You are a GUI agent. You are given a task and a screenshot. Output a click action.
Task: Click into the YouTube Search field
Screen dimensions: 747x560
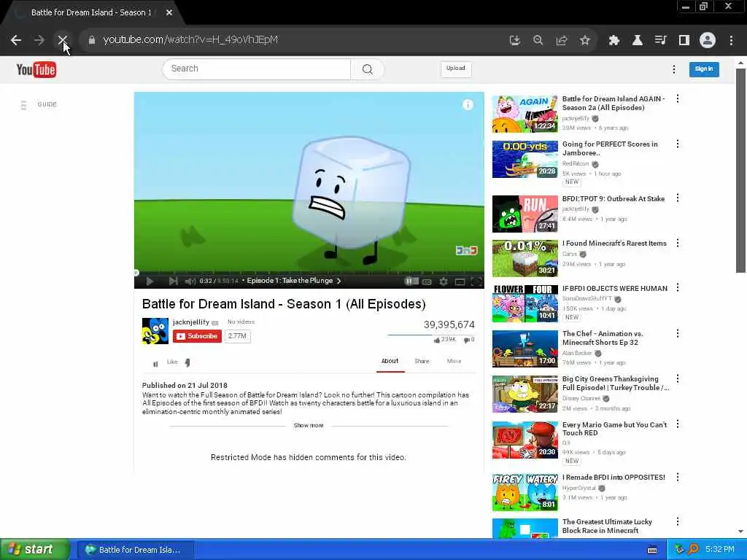257,69
